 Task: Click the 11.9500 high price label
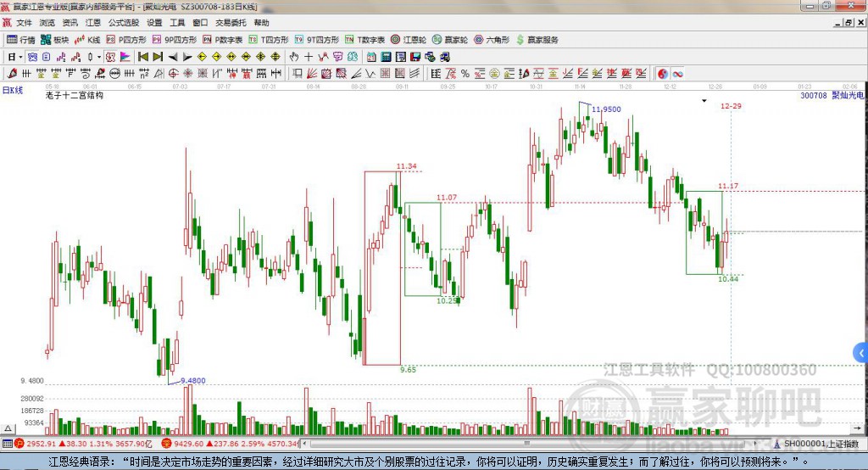pyautogui.click(x=606, y=109)
